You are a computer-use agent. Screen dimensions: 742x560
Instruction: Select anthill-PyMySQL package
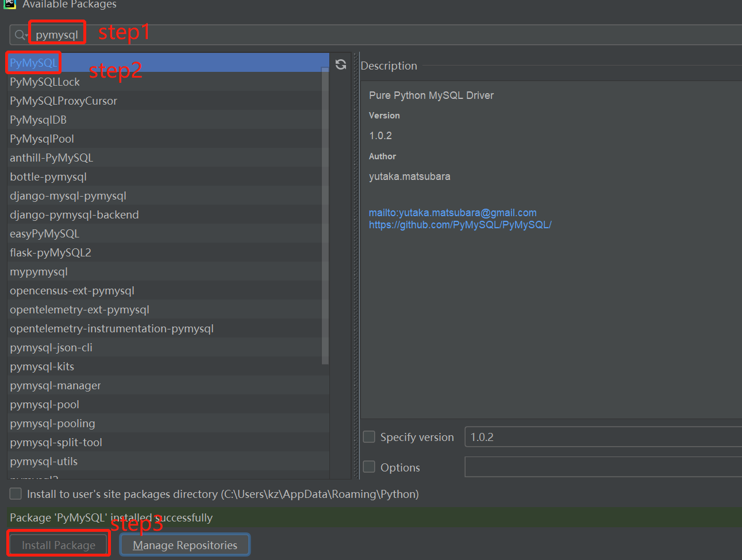tap(168, 158)
